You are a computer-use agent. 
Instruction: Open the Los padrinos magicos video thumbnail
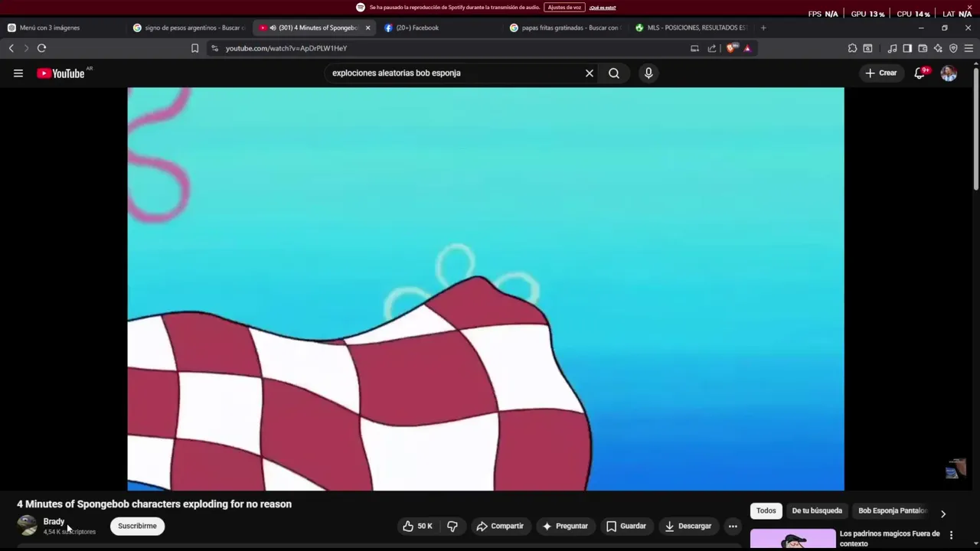pyautogui.click(x=793, y=539)
